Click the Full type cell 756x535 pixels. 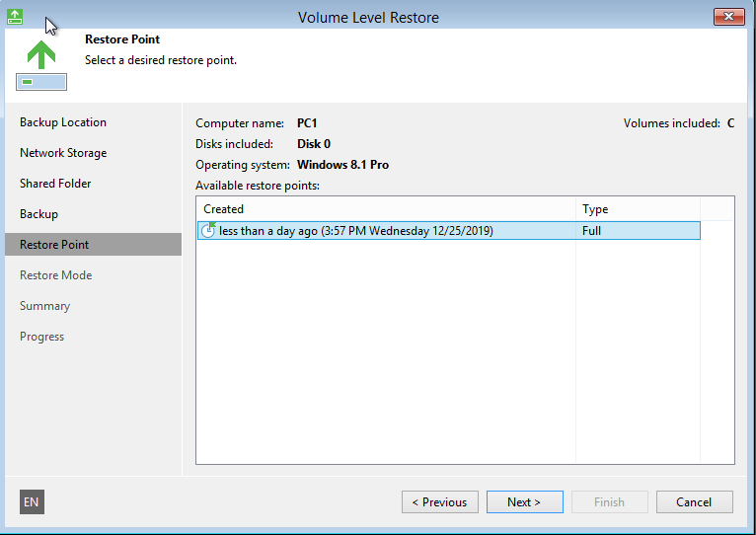591,231
